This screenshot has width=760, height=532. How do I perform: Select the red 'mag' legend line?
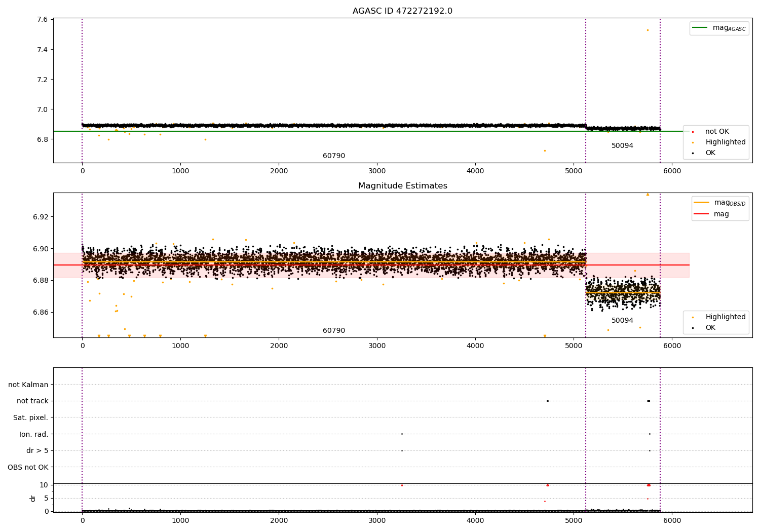(x=702, y=214)
